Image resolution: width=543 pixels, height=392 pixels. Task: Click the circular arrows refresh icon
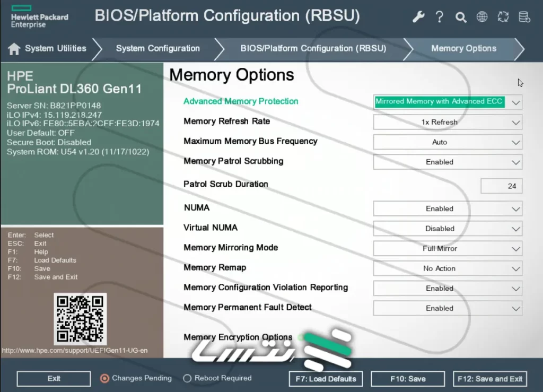503,17
